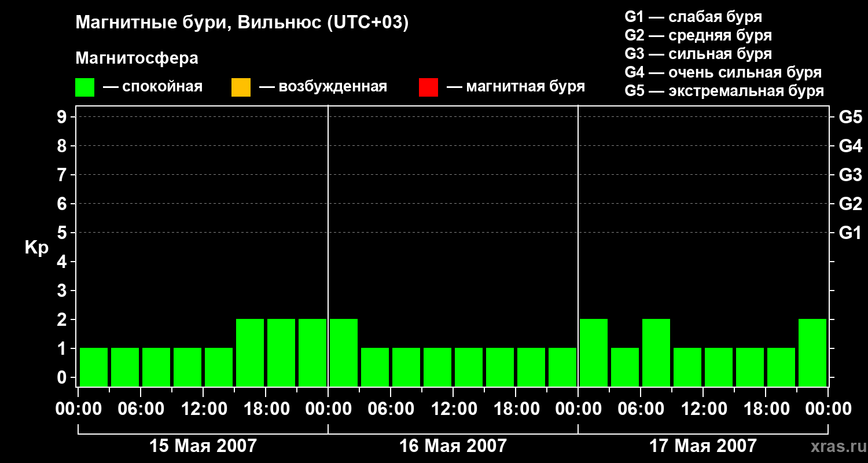Click the 03:00–06:00 bar on 17 Мая
Viewport: 868px width, 463px height.
[x=625, y=367]
